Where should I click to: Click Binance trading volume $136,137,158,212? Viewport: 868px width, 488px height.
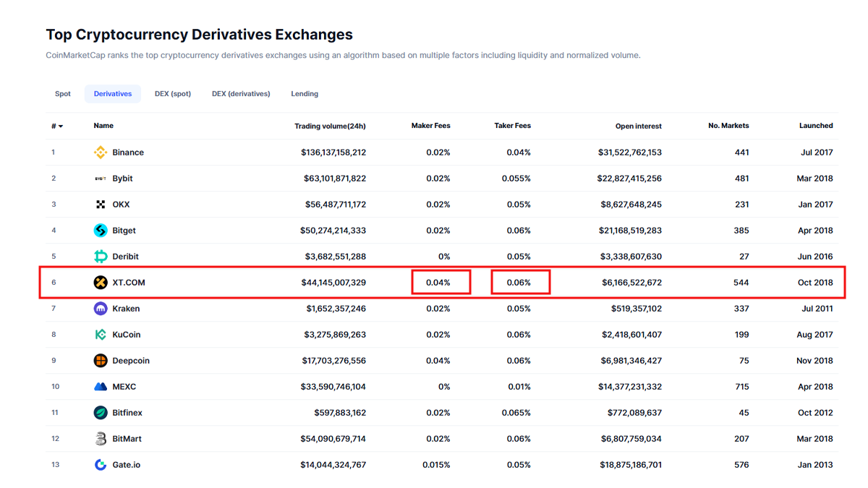[x=333, y=153]
